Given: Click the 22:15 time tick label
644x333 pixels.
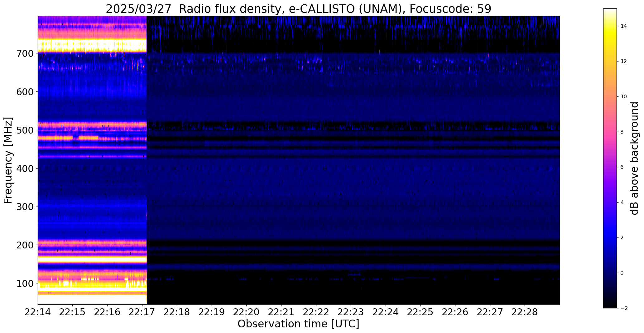Looking at the screenshot, I should (x=73, y=312).
